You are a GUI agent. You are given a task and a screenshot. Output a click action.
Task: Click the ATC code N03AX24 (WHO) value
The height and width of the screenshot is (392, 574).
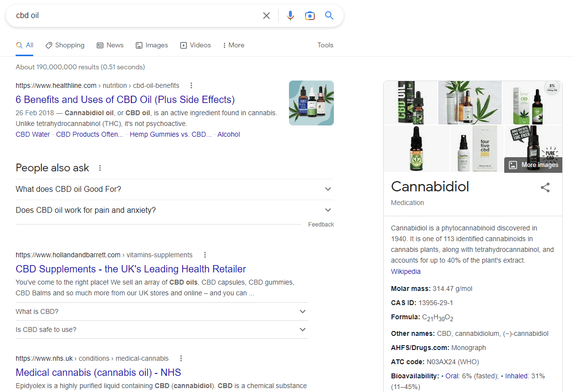[453, 362]
